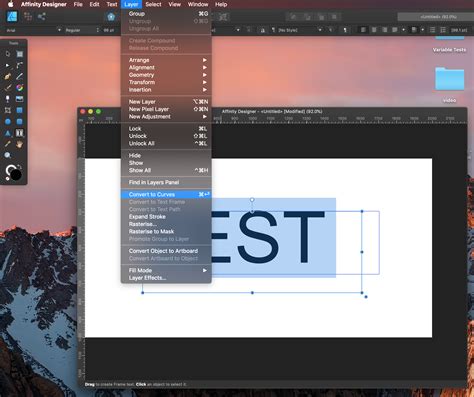Select the Move tool in Tools panel
The image size is (474, 397).
coord(8,54)
